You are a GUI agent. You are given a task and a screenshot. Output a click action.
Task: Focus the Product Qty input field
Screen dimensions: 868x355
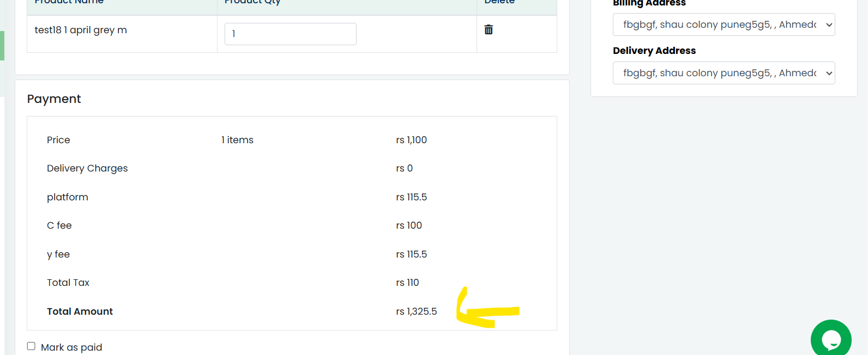coord(291,34)
